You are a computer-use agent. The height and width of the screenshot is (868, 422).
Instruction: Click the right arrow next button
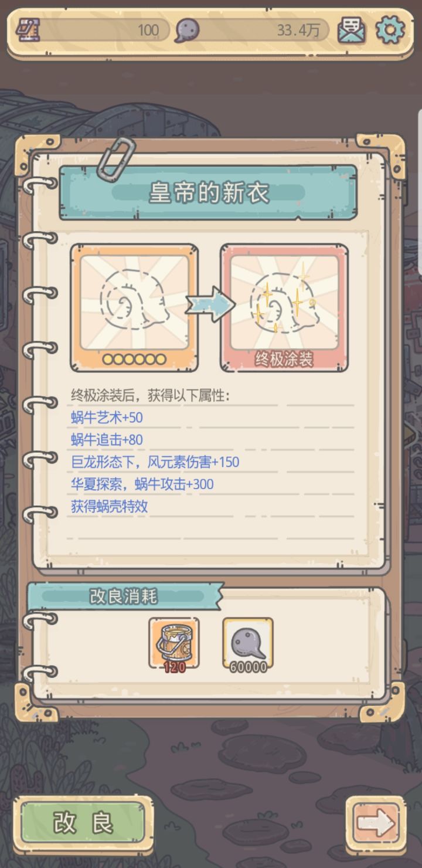(376, 823)
